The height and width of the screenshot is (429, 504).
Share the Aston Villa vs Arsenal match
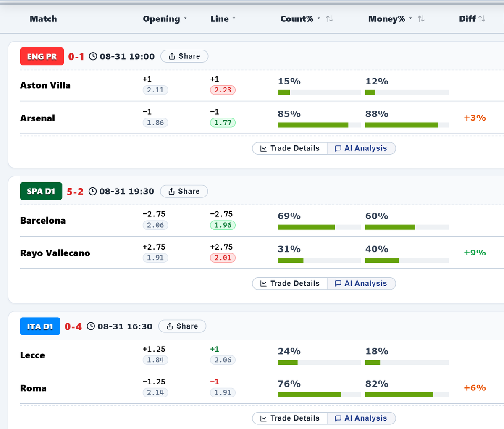coord(184,56)
